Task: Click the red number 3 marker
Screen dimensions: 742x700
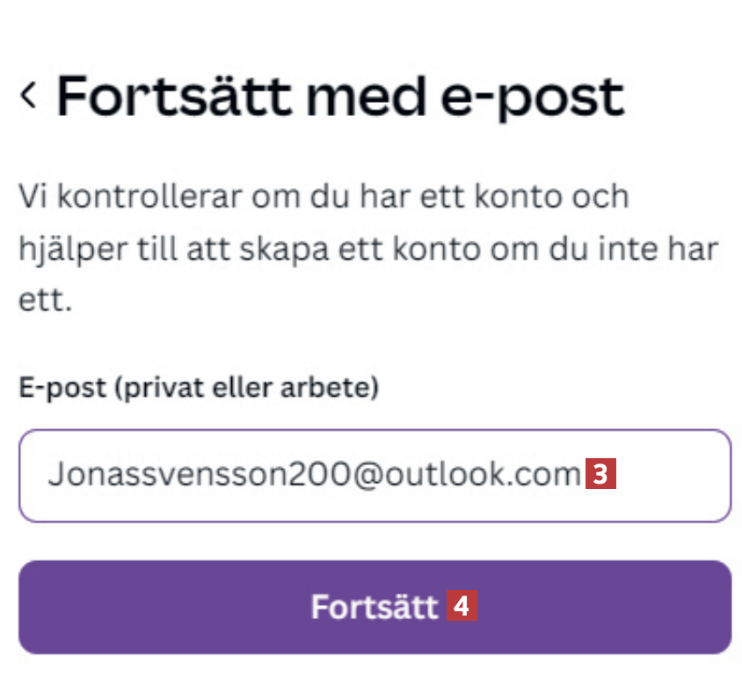Action: (x=600, y=476)
